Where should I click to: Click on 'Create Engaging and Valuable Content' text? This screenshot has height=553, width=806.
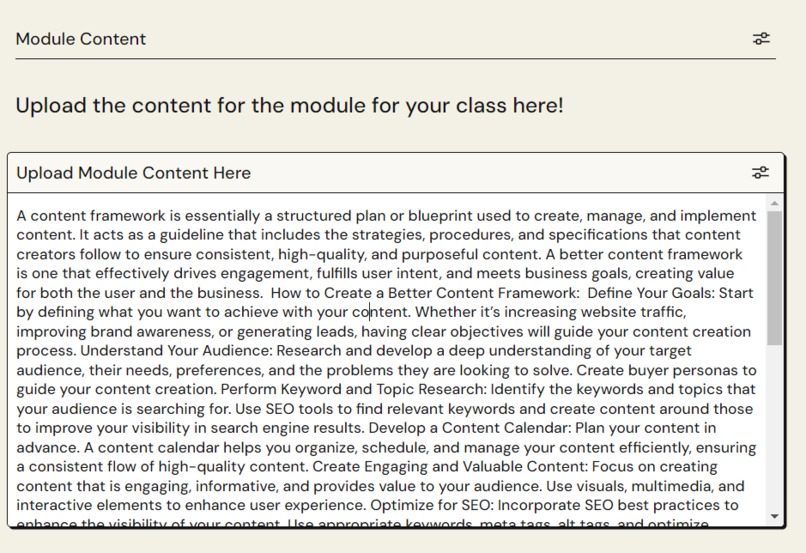tap(450, 467)
